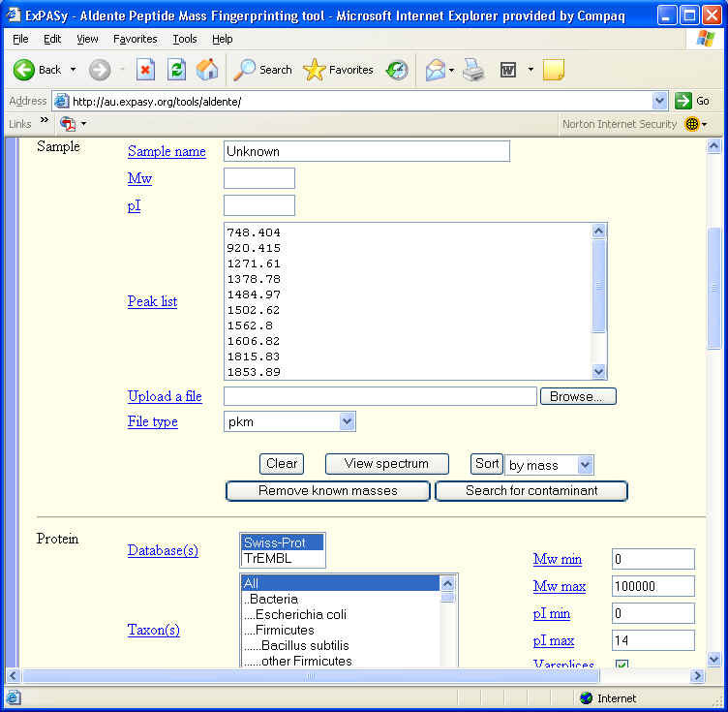Click Remove known masses button
The height and width of the screenshot is (712, 728).
(x=328, y=491)
